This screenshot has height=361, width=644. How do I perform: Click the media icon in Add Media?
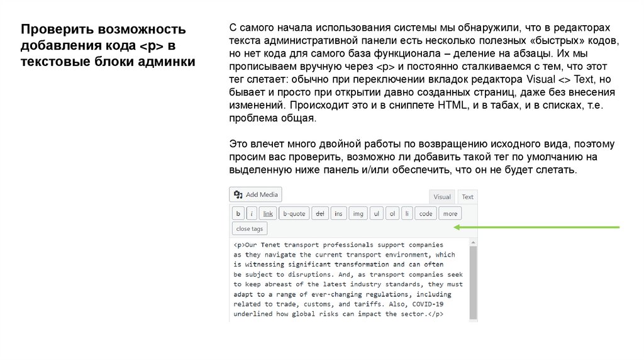(x=238, y=194)
